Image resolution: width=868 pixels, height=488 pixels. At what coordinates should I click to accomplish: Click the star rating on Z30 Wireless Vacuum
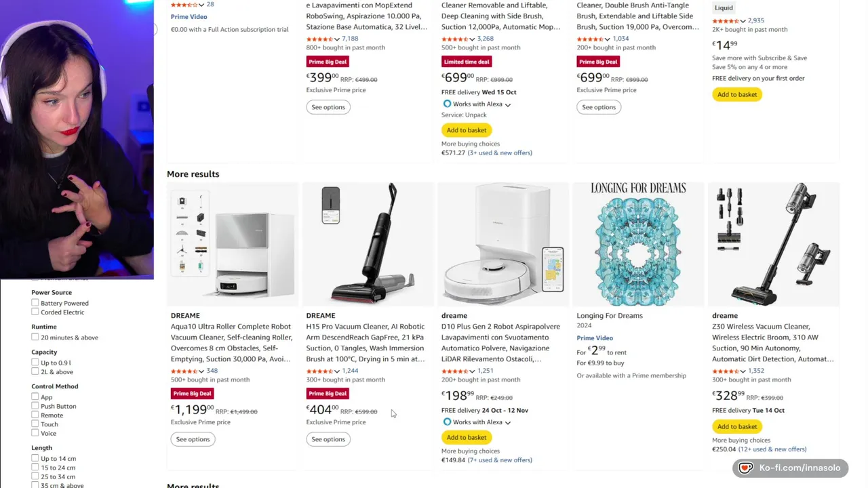pyautogui.click(x=726, y=371)
